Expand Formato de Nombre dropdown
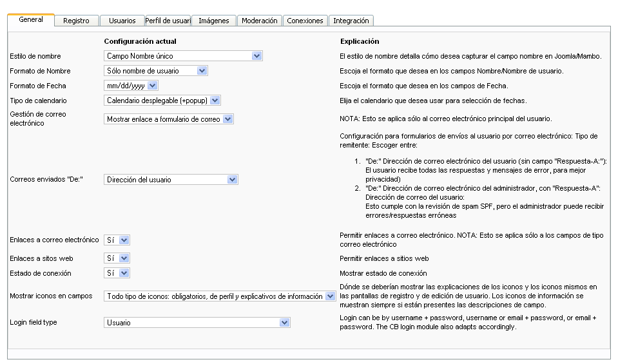618x364 pixels. tap(156, 71)
